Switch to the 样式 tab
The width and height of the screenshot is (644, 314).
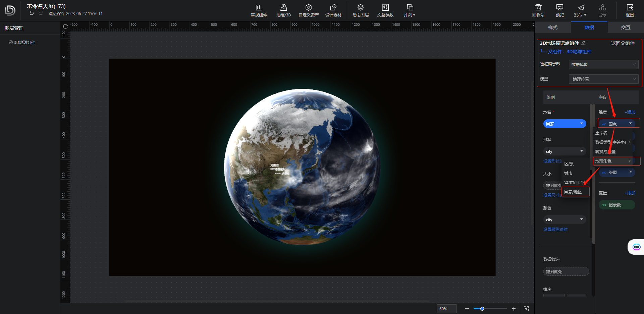(552, 27)
